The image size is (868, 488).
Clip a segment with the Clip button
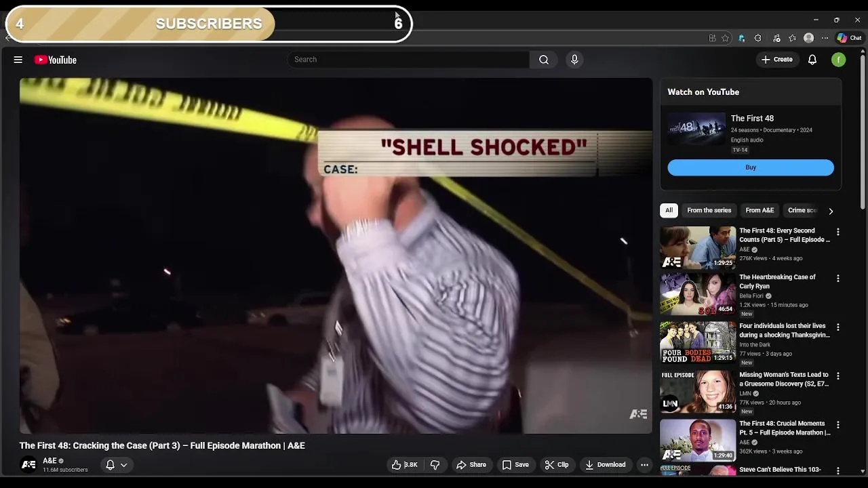click(x=557, y=465)
